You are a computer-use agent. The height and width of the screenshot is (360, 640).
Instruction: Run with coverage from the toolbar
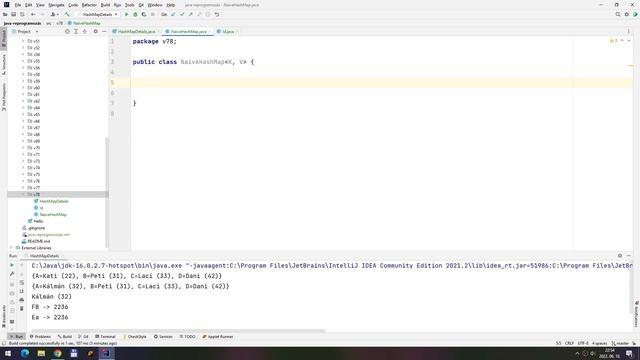coord(144,14)
